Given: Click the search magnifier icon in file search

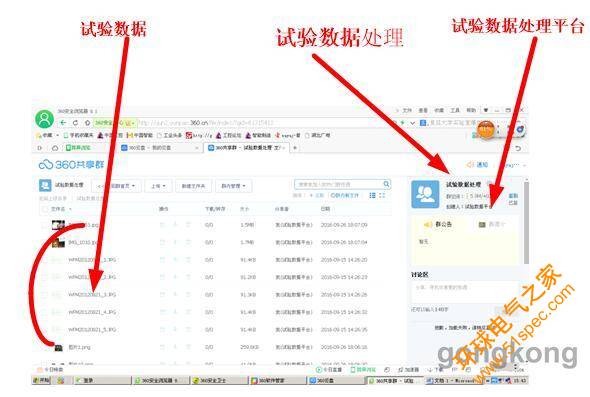Looking at the screenshot, I should (386, 184).
